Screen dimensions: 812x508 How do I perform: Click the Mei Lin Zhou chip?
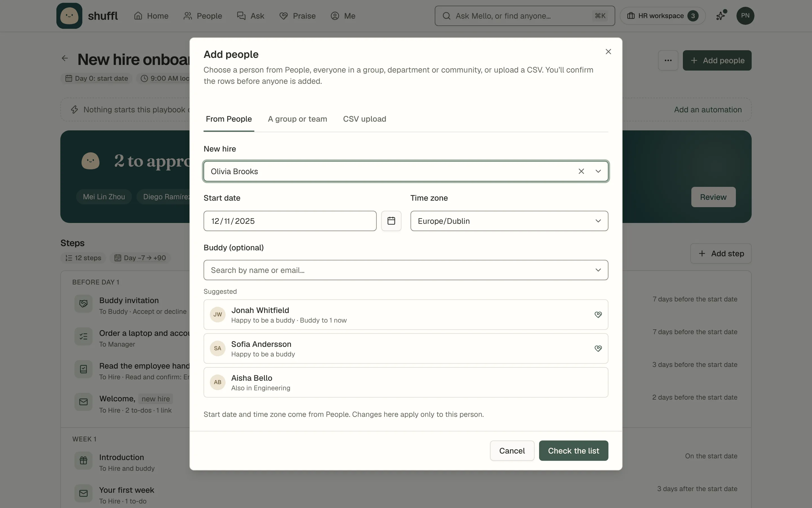104,197
